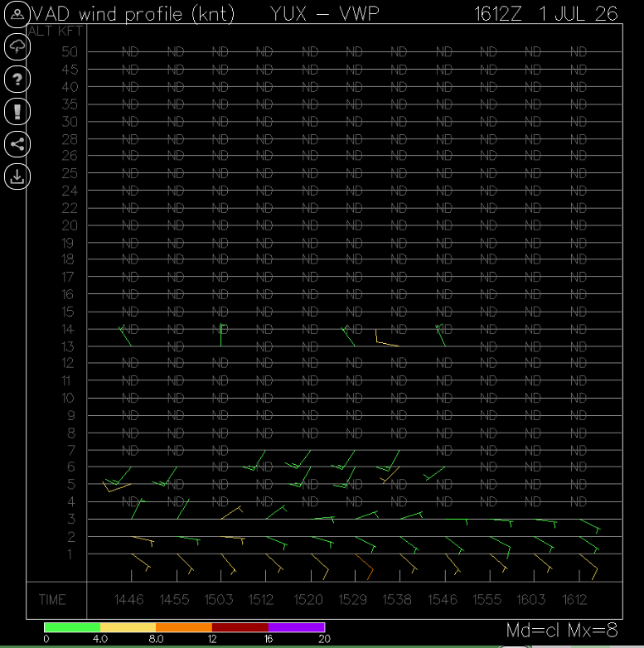Click the 35 altitude label

(70, 104)
